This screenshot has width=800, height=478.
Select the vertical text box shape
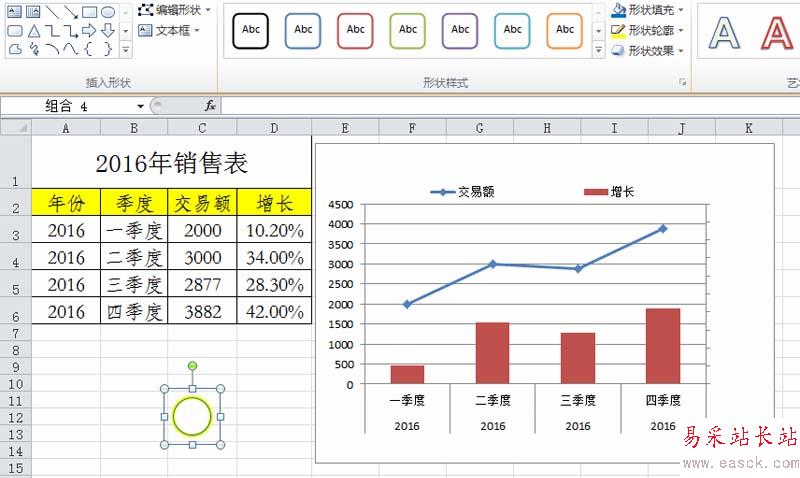pos(33,11)
